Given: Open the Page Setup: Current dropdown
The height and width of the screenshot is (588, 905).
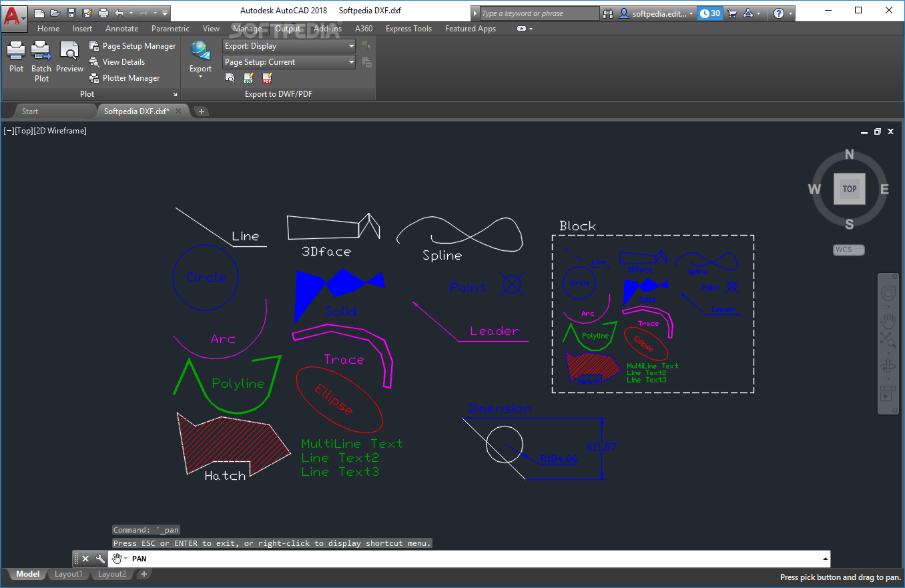Looking at the screenshot, I should tap(289, 62).
